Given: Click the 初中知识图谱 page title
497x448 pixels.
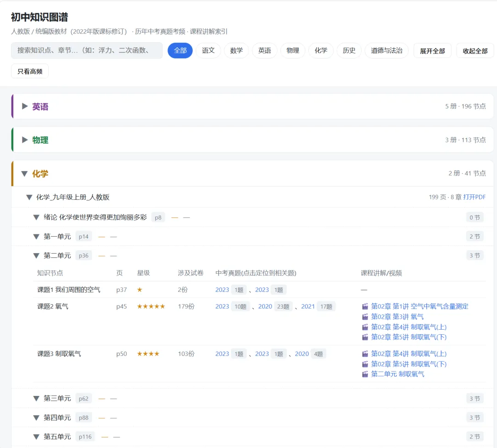Looking at the screenshot, I should (40, 17).
